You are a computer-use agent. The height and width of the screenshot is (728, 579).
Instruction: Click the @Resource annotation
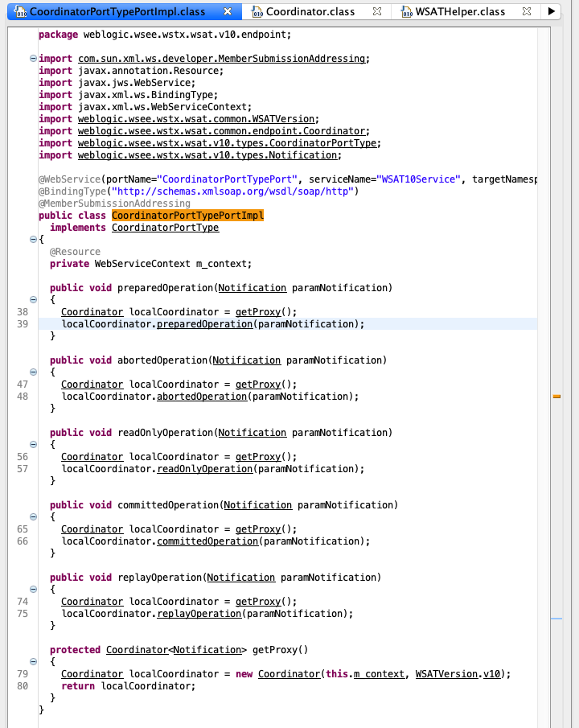tap(76, 252)
